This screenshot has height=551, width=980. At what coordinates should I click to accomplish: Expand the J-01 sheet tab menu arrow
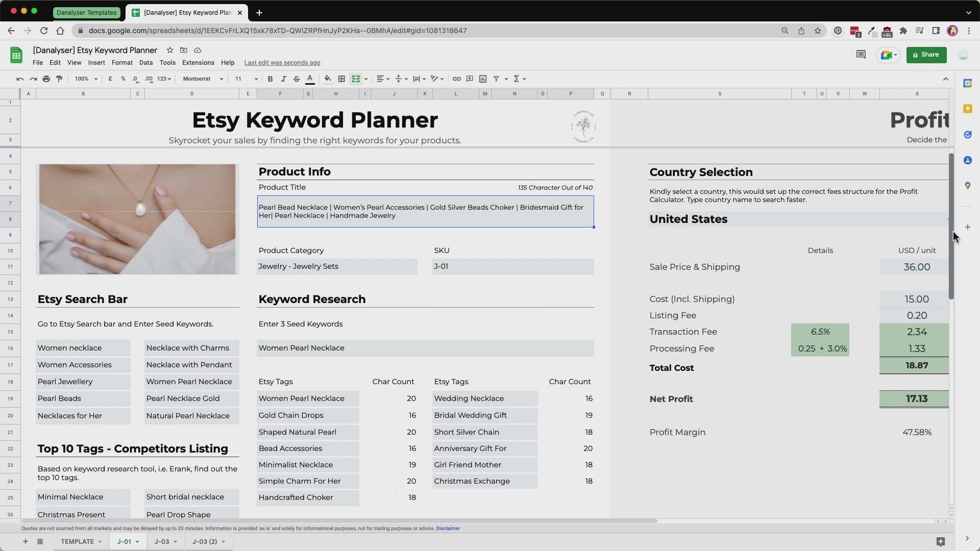137,542
